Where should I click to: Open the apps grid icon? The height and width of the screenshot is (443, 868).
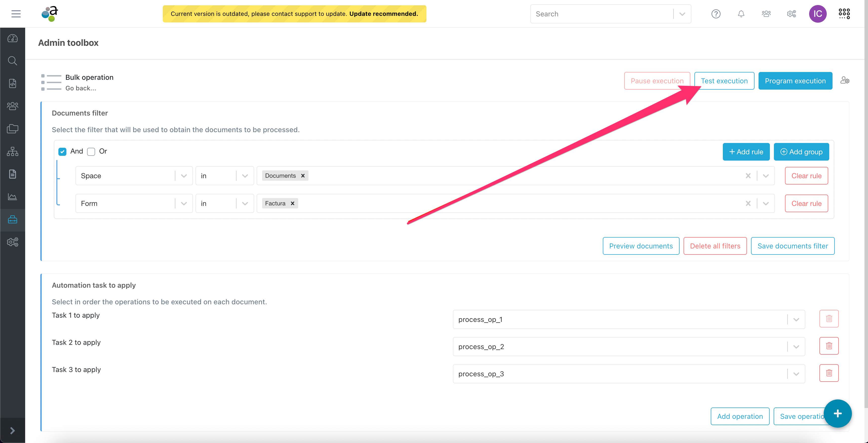tap(844, 14)
